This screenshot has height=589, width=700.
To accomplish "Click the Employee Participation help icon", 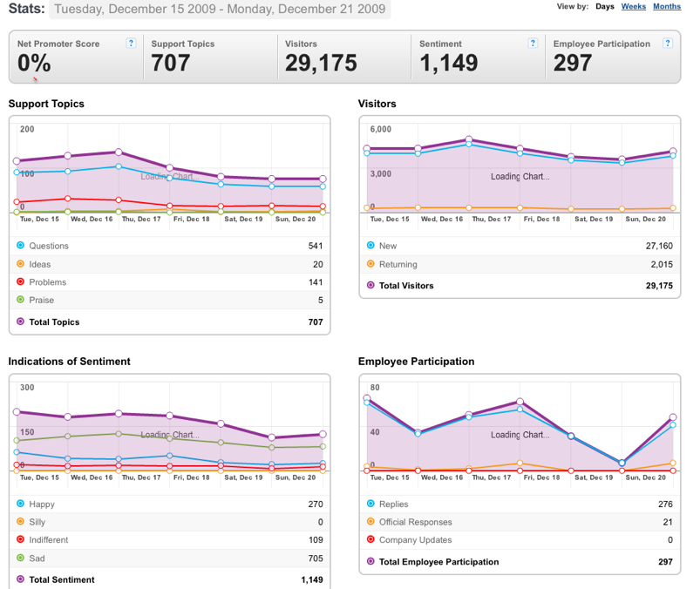I will [668, 44].
